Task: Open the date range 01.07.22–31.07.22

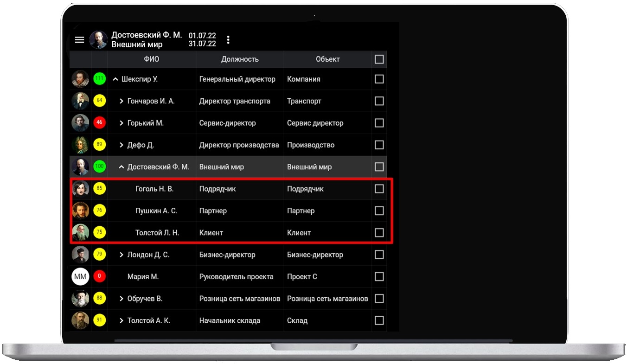Action: tap(202, 40)
